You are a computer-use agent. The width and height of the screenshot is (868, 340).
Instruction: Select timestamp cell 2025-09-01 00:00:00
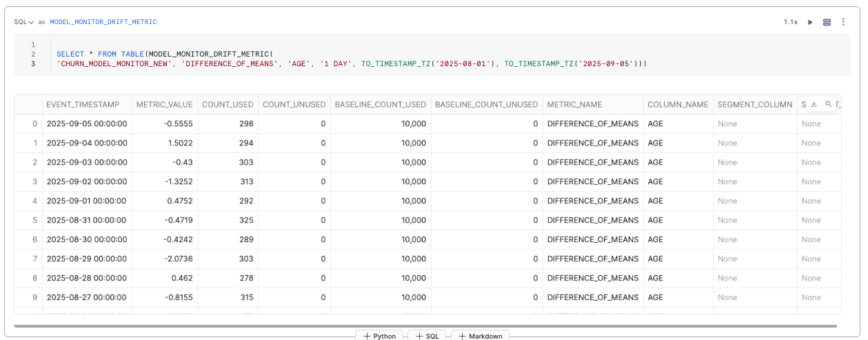pos(87,201)
